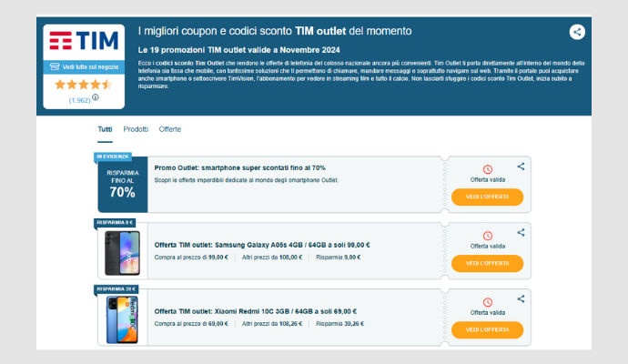Click the heading about 19 promozioni TIM outlet
The height and width of the screenshot is (364, 628).
(238, 50)
